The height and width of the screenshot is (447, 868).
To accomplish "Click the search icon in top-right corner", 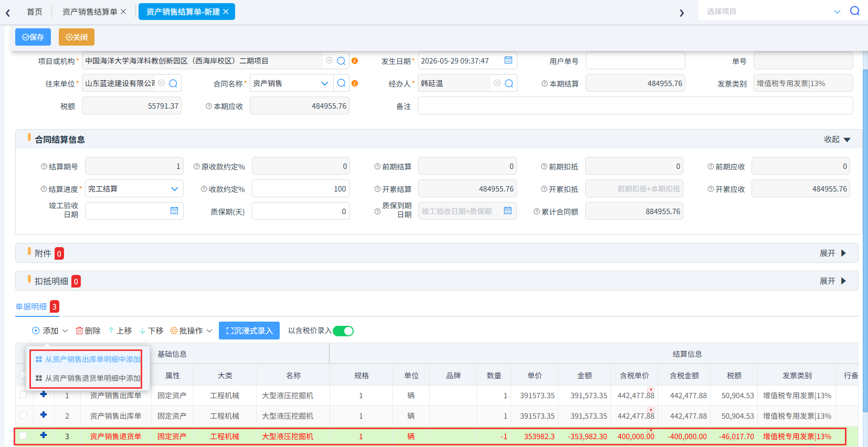I will [x=855, y=11].
